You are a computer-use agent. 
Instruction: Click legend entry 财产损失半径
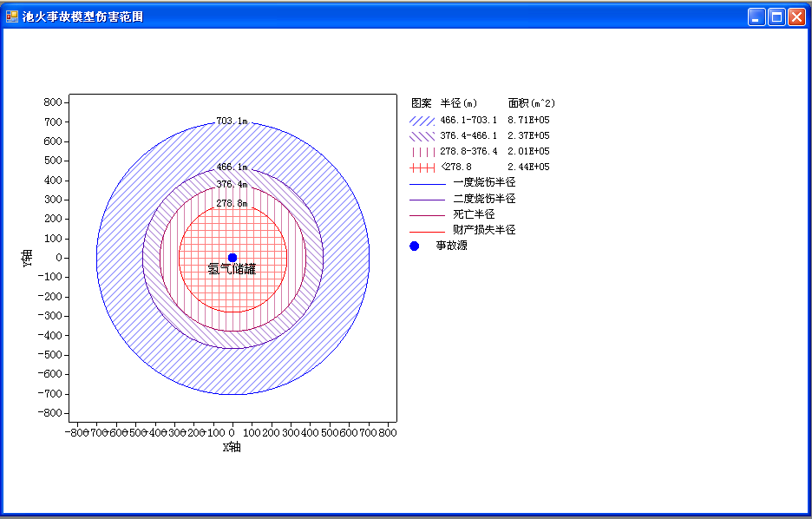(484, 229)
